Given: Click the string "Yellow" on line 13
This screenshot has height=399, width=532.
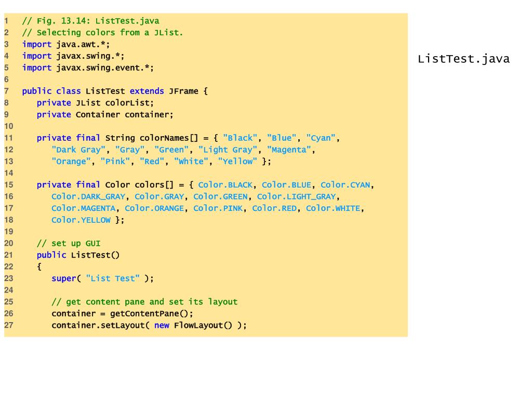Looking at the screenshot, I should pos(237,162).
